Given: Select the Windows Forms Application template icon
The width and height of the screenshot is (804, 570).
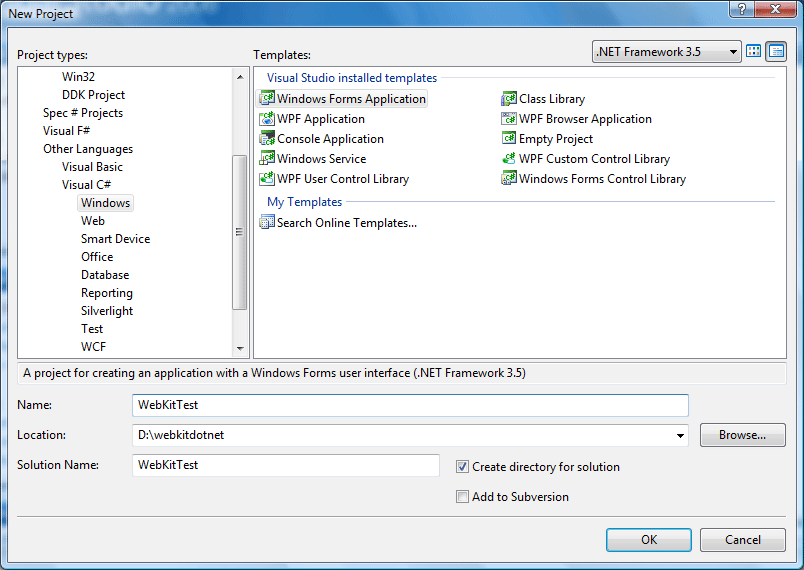Looking at the screenshot, I should 267,99.
